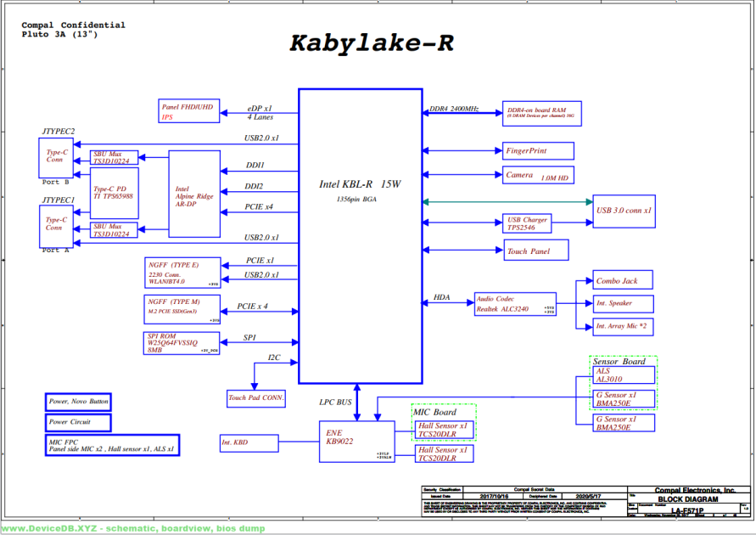
Task: Click the 1356pin BGA text
Action: [x=356, y=200]
